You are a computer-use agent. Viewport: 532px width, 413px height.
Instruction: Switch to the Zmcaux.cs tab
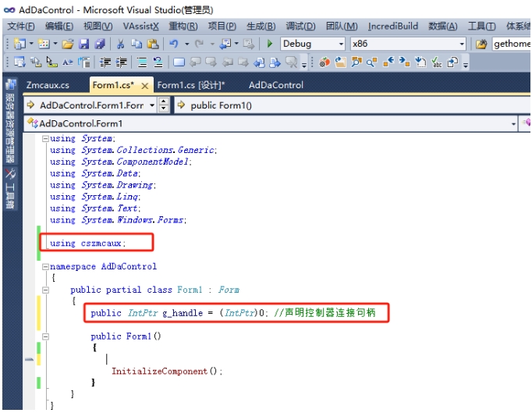point(48,85)
